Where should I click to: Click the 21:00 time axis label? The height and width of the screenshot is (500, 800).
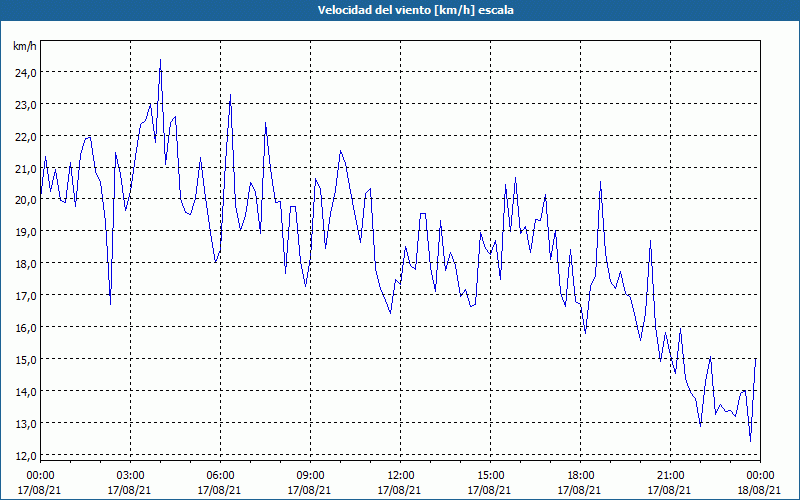tap(670, 476)
